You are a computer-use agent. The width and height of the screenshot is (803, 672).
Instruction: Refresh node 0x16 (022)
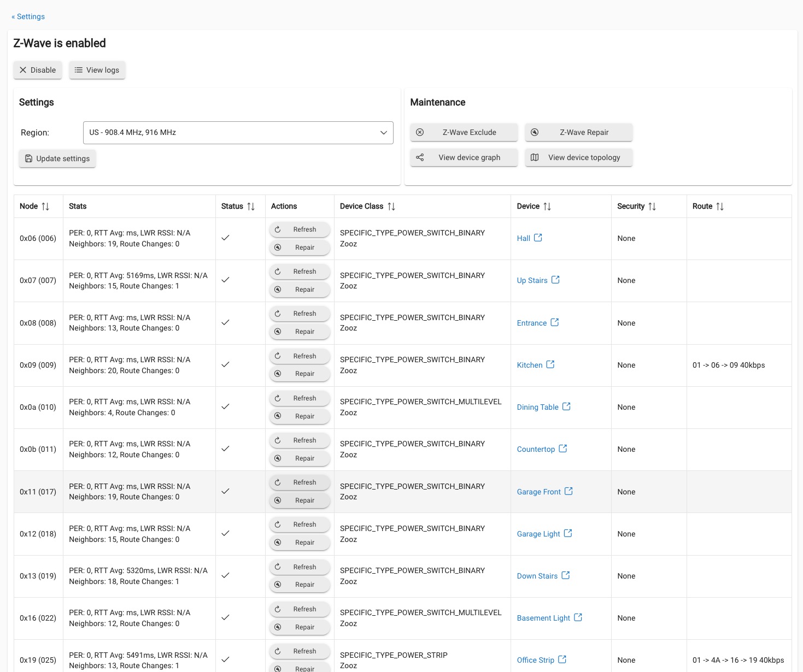point(300,609)
